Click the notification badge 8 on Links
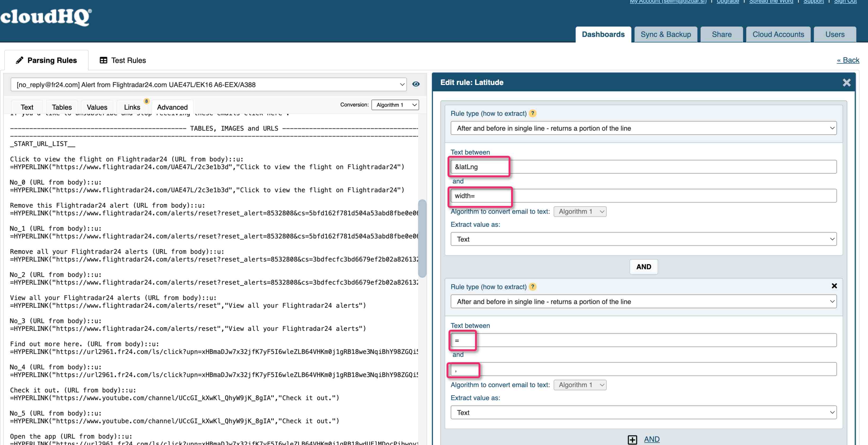The width and height of the screenshot is (868, 445). coord(146,101)
